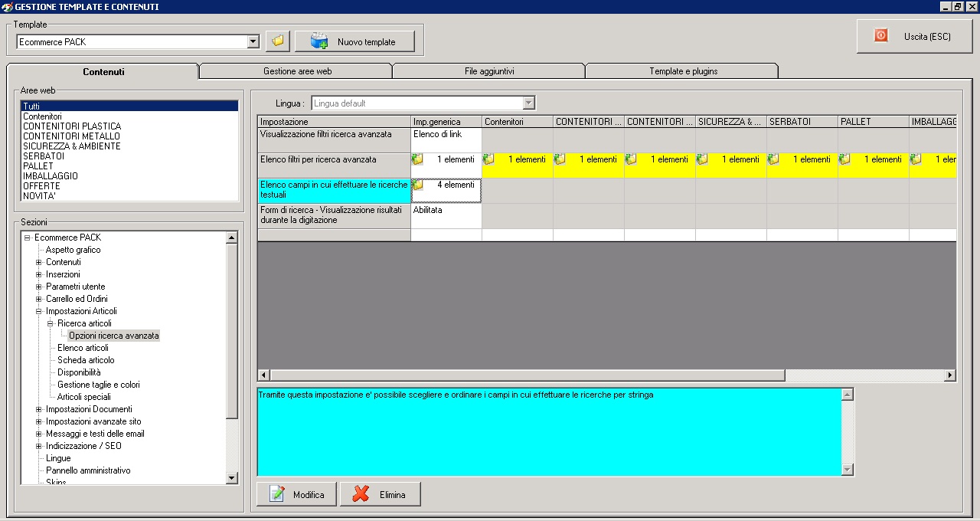Click the Modifica pencil button
The height and width of the screenshot is (521, 980).
coord(296,494)
